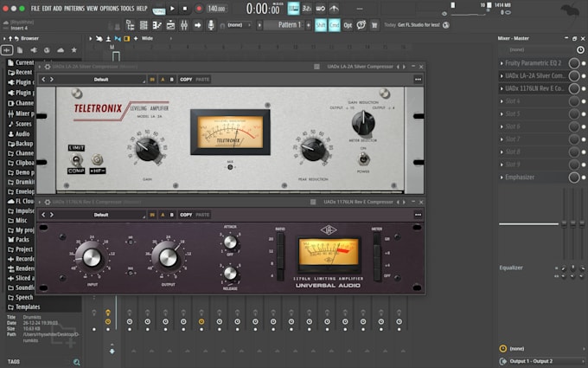This screenshot has width=588, height=368.
Task: Open 1176LN three-dots options menu
Action: (x=418, y=215)
